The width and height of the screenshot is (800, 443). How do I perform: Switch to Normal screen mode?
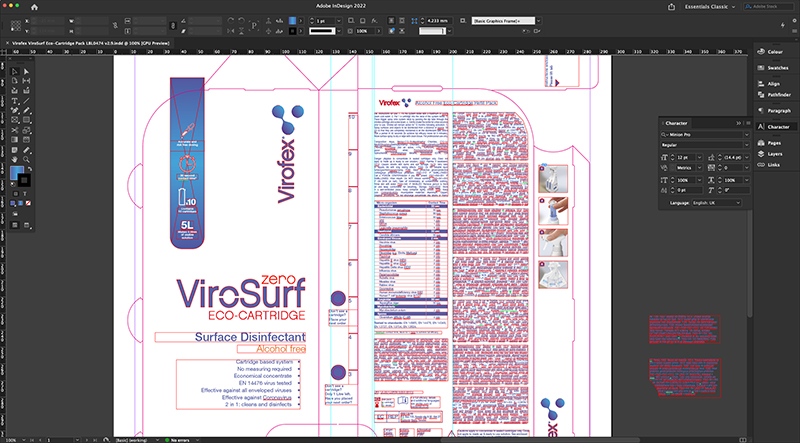15,225
